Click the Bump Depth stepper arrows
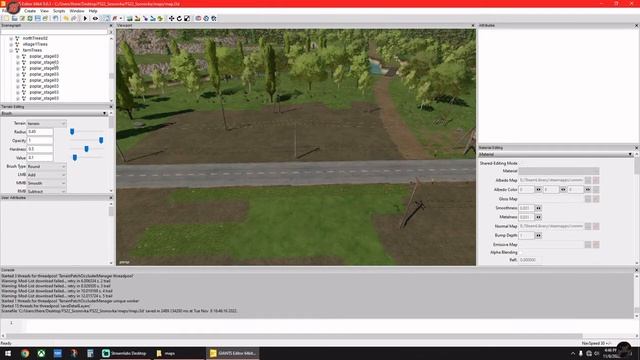Screen dimensions: 640x360 click(538, 236)
